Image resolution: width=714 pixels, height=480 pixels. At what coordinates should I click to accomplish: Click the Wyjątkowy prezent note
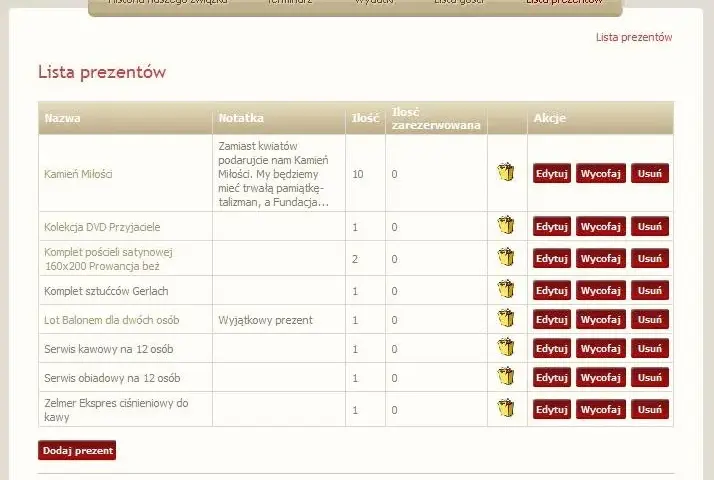(265, 320)
